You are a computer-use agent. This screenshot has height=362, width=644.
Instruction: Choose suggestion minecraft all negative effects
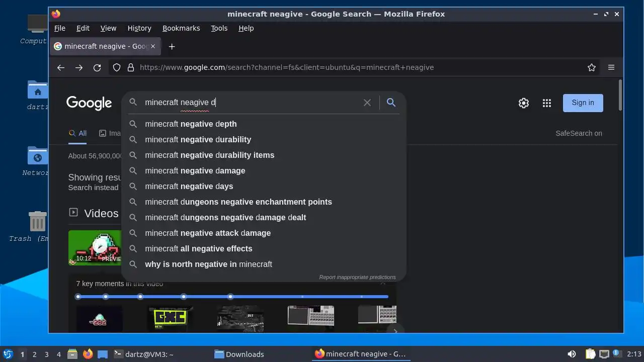264,248
